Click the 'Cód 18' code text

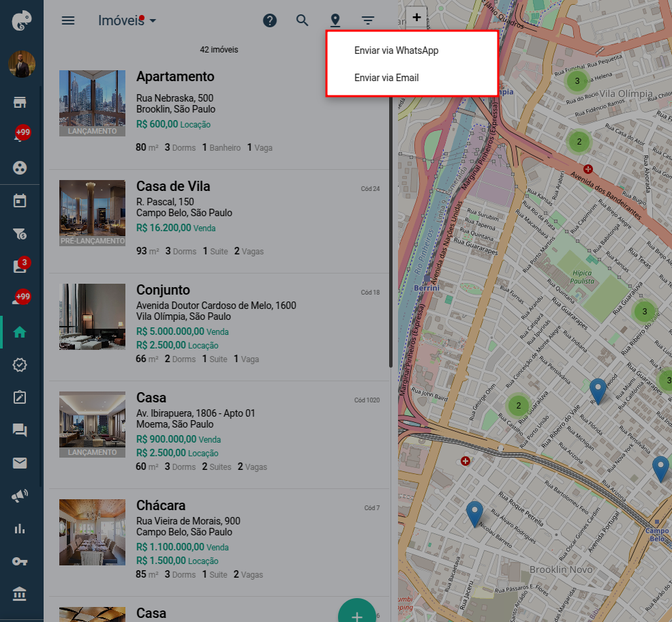370,293
